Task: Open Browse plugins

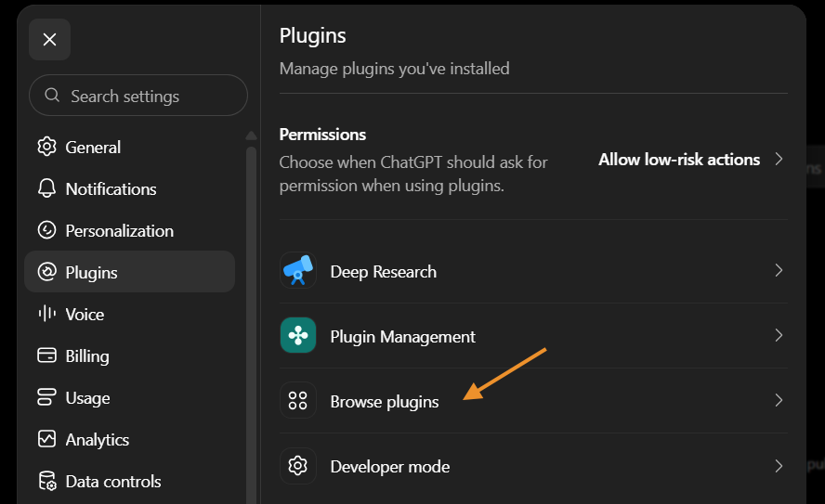Action: (533, 400)
